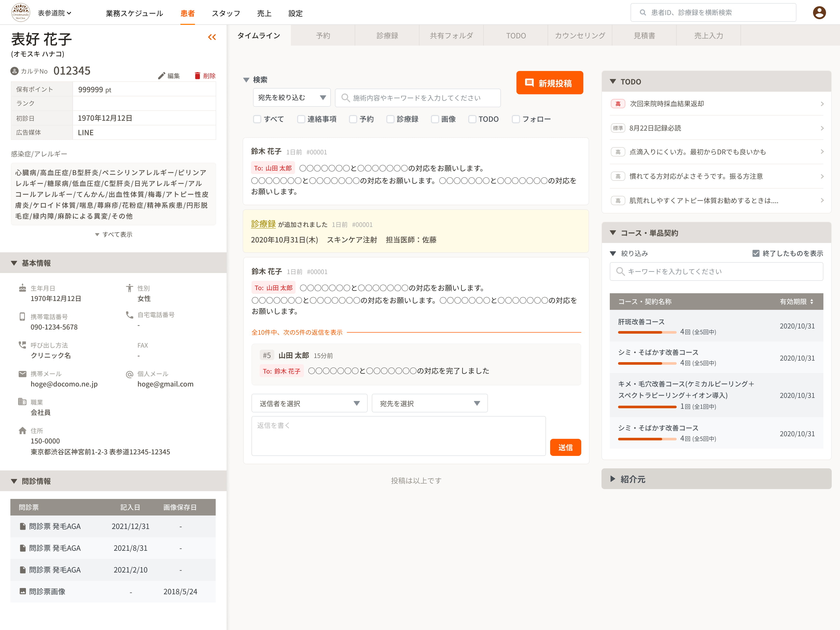840x630 pixels.
Task: Sort by 有効期限 column arrow icon
Action: point(811,302)
